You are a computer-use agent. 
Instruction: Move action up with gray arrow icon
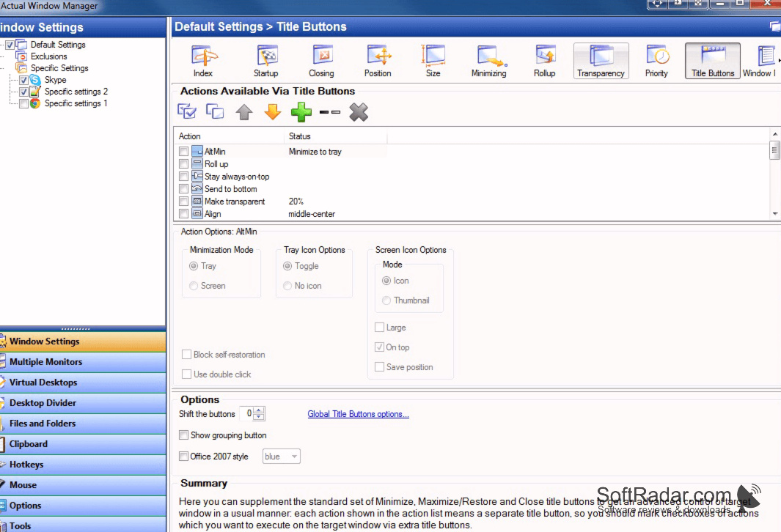coord(244,112)
